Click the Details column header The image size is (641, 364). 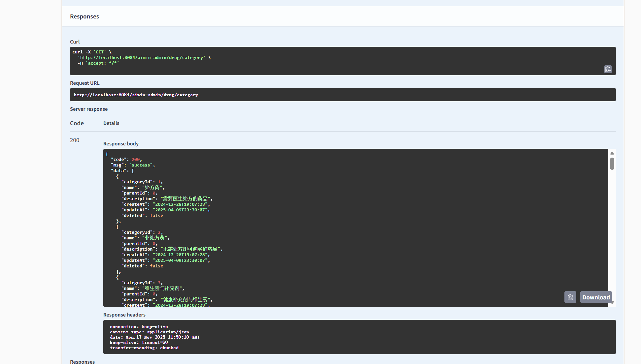point(111,123)
